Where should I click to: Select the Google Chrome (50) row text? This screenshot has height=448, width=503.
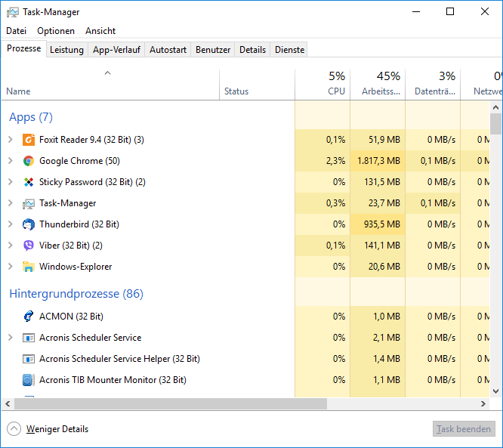(79, 161)
